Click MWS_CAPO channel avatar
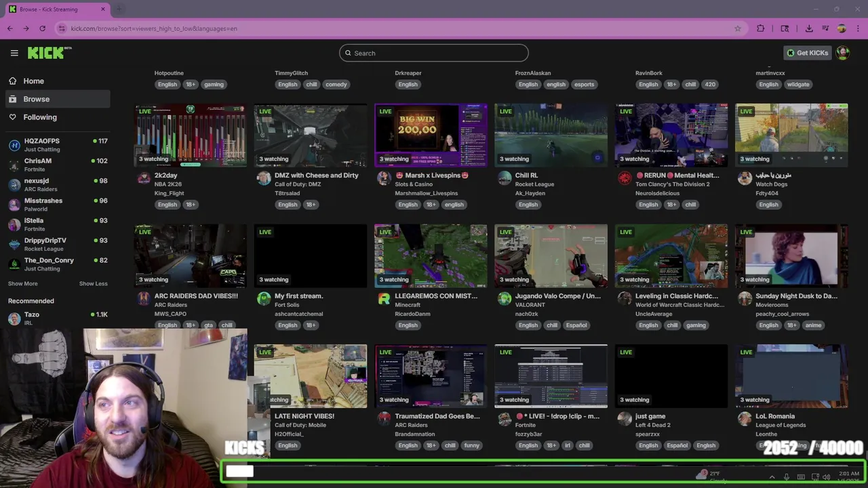 point(144,299)
